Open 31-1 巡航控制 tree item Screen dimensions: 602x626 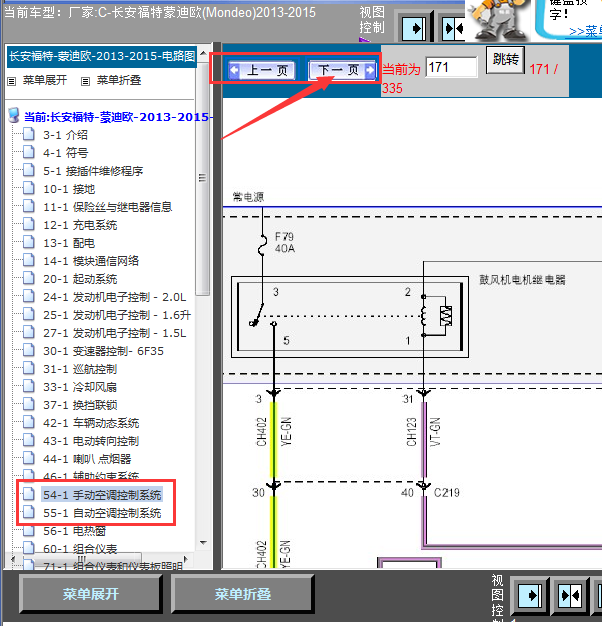[80, 369]
